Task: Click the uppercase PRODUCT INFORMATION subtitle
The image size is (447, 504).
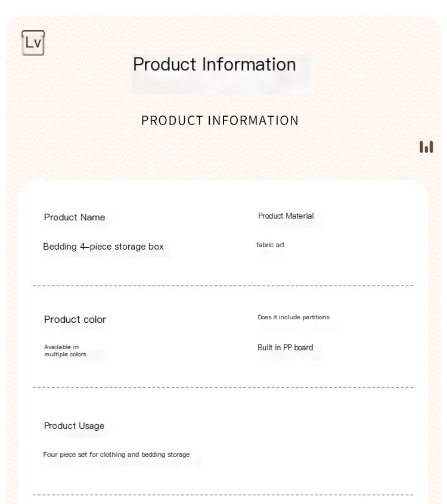Action: (x=220, y=120)
